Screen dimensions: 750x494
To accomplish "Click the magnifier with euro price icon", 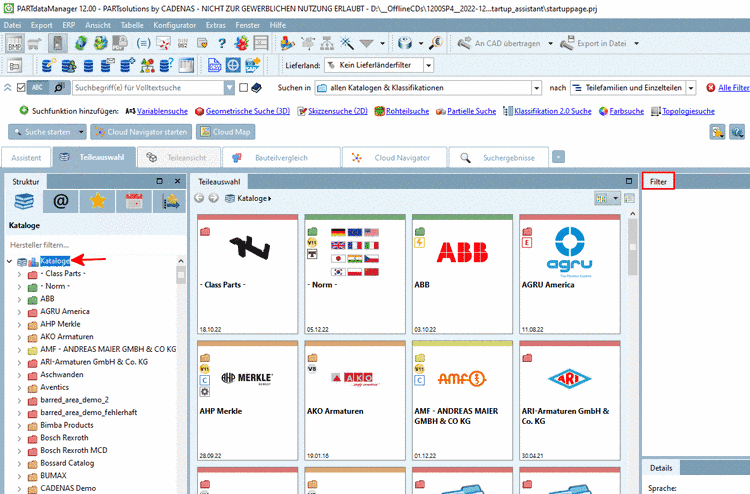I will 436,44.
